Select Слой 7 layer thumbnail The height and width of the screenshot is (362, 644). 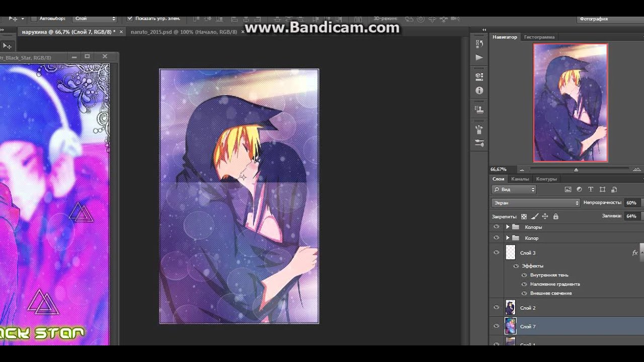tap(511, 326)
